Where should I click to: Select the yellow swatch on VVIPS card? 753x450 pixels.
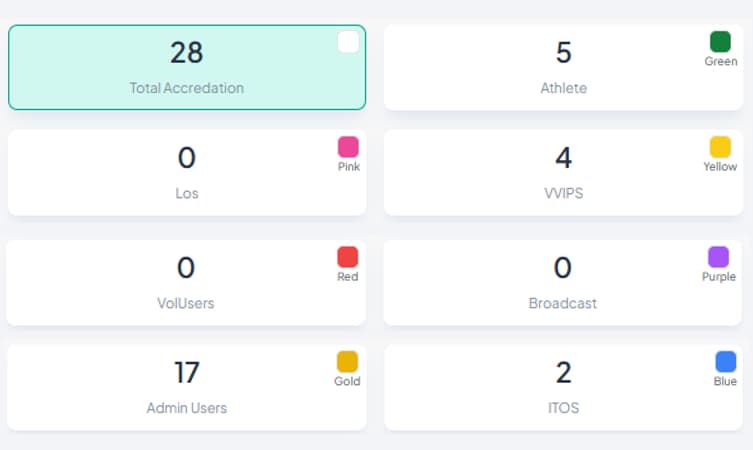(x=720, y=147)
